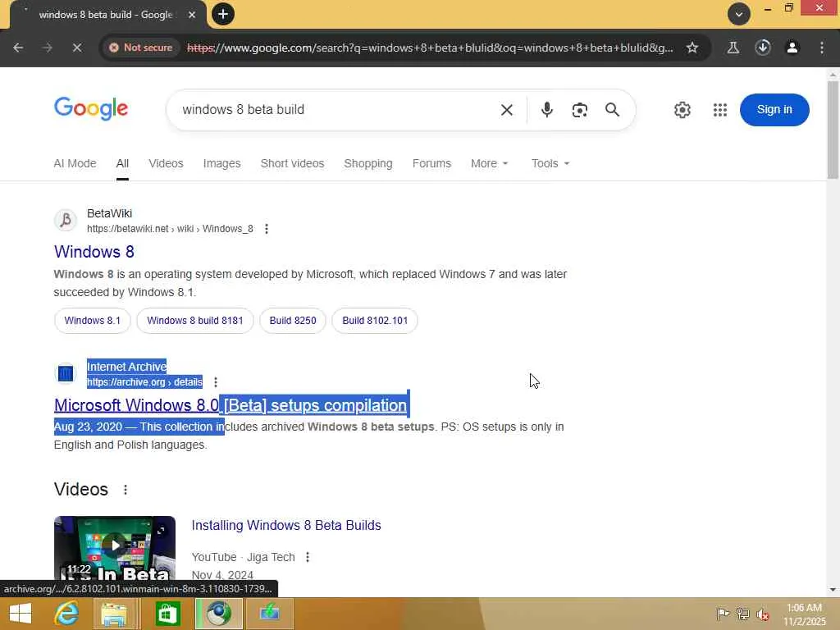
Task: Clear the search query with the X
Action: click(506, 110)
